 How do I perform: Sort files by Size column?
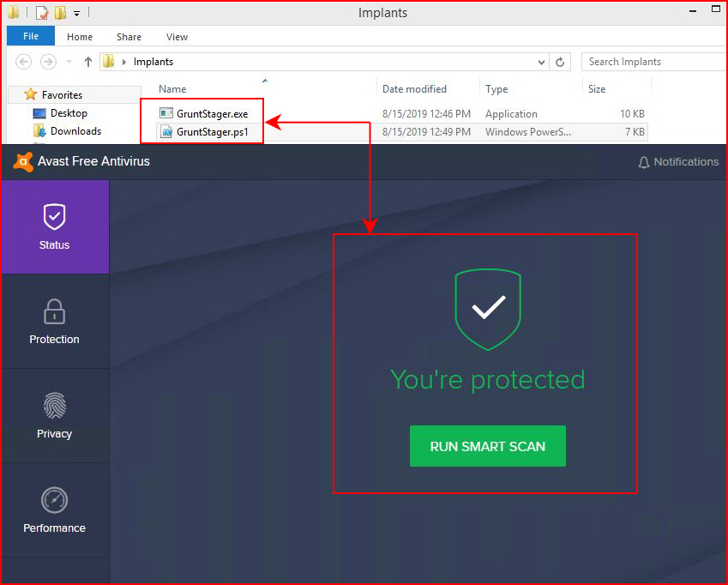pos(597,88)
